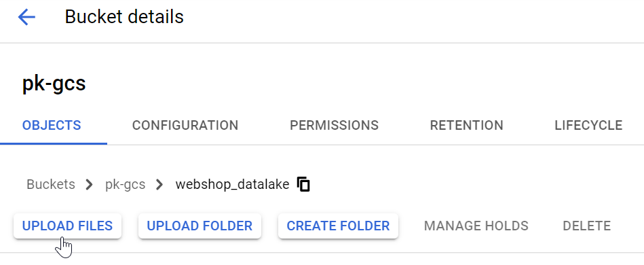Click the greyed-out DELETE action
The width and height of the screenshot is (644, 265).
tap(586, 226)
